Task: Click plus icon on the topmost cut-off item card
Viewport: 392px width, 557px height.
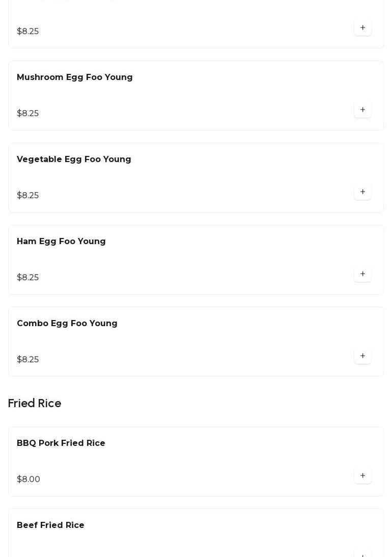Action: click(362, 28)
